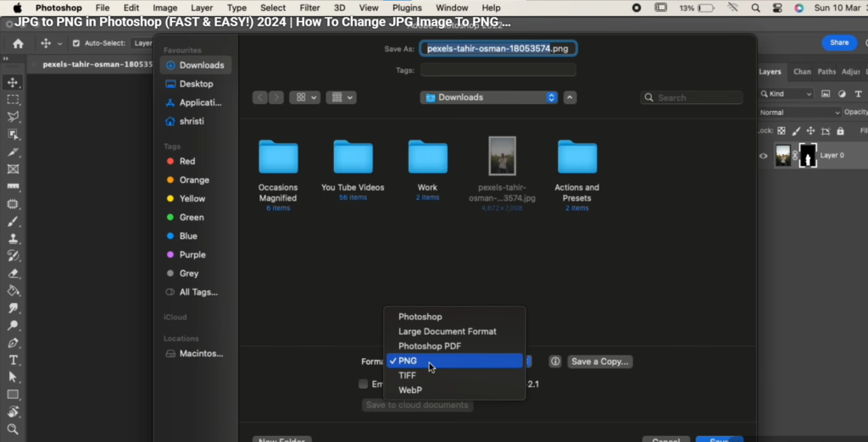This screenshot has width=868, height=442.
Task: Collapse the save dialog using the chevron button
Action: [x=570, y=97]
